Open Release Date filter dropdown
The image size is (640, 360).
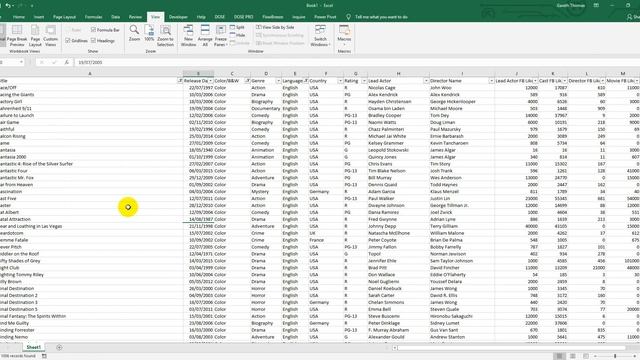[211, 81]
